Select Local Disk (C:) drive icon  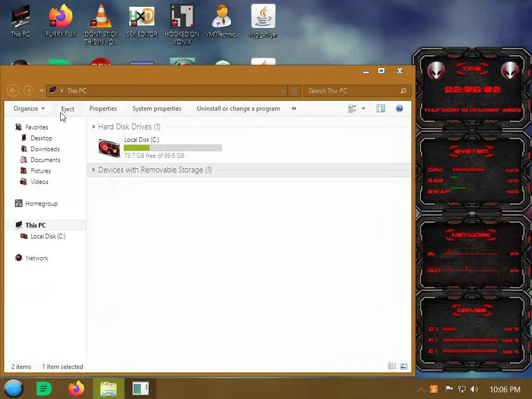pos(109,148)
